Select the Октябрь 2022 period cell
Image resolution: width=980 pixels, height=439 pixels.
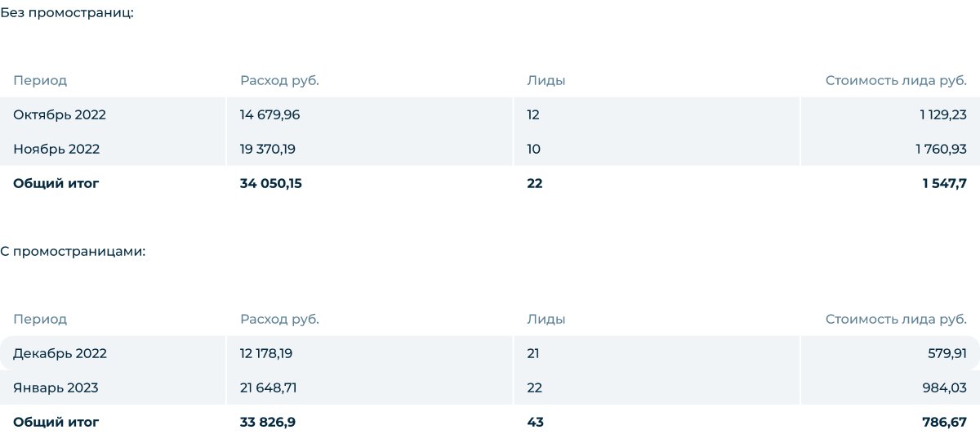click(x=60, y=114)
